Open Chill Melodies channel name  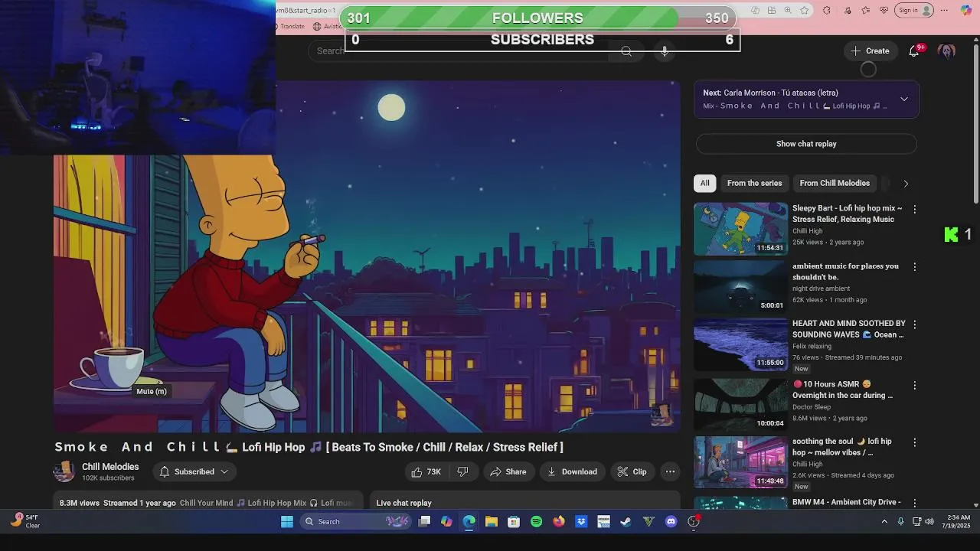click(110, 467)
